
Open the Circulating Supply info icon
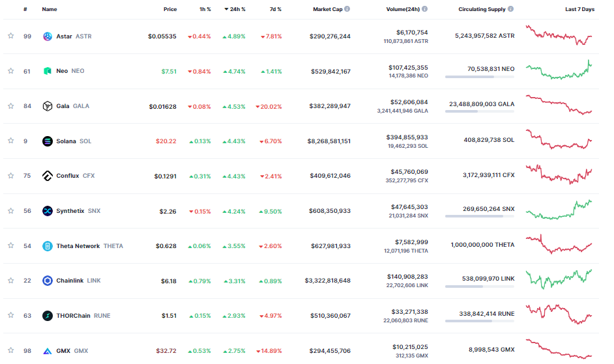pos(510,9)
